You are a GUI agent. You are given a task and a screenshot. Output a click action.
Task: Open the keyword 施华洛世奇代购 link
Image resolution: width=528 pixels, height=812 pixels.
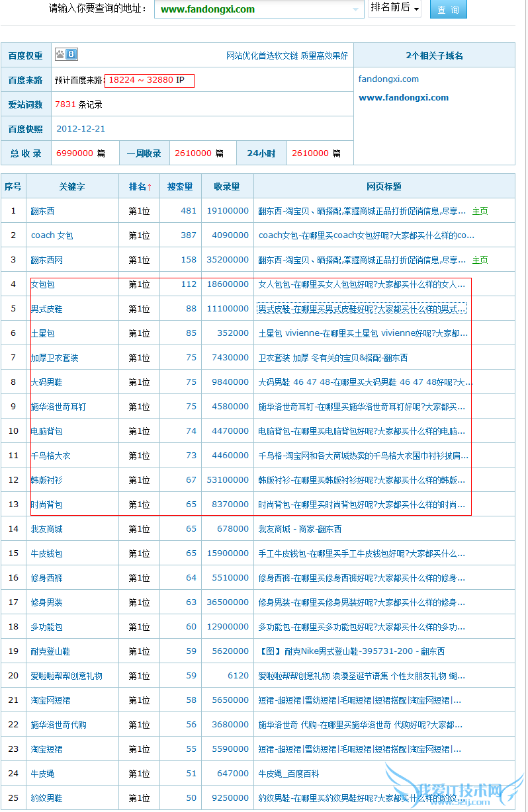59,725
